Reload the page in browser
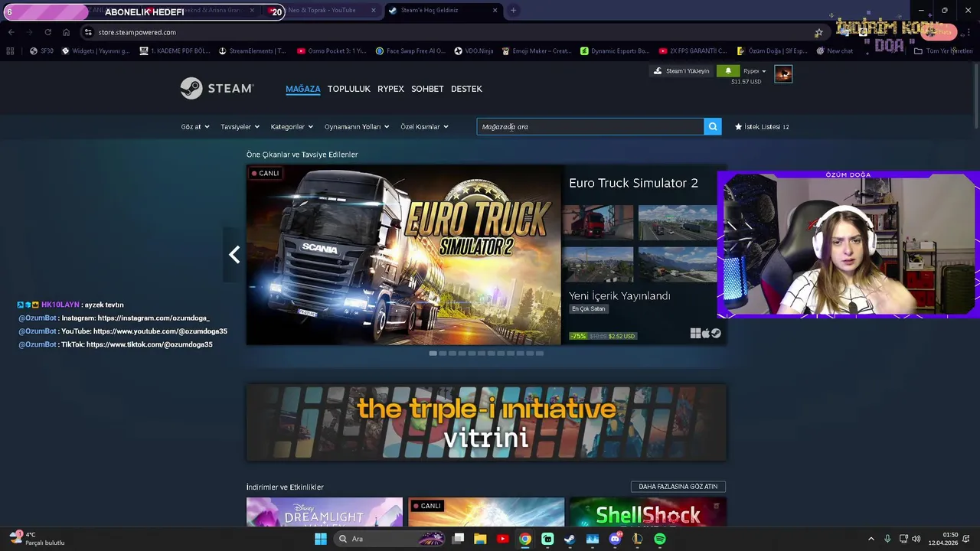 click(47, 32)
